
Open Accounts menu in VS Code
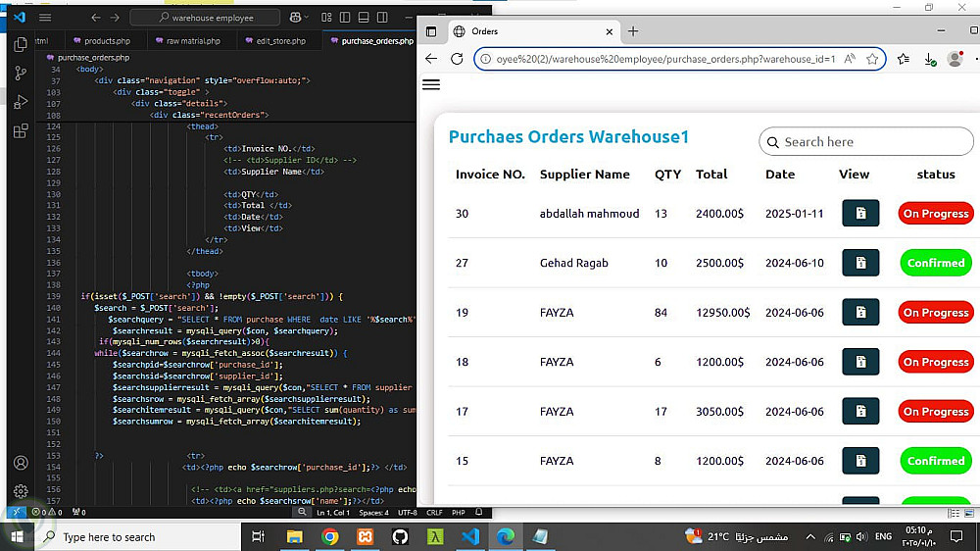(x=21, y=463)
